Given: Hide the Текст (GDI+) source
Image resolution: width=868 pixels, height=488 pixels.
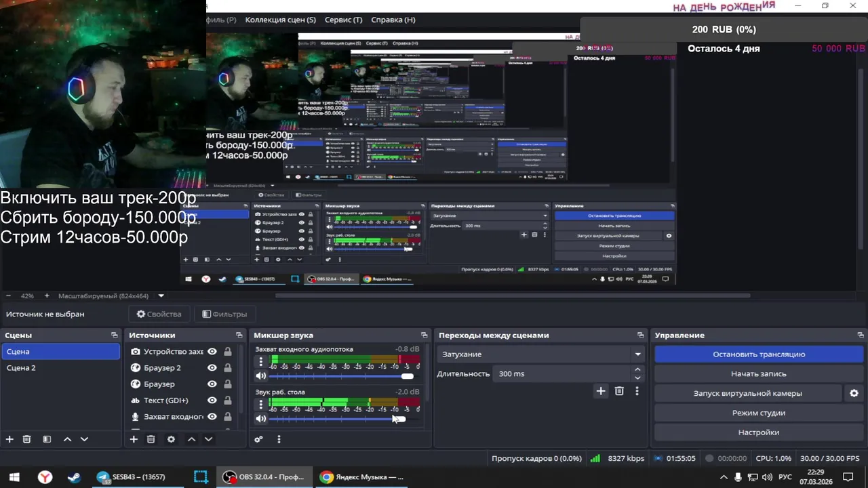Looking at the screenshot, I should [212, 401].
